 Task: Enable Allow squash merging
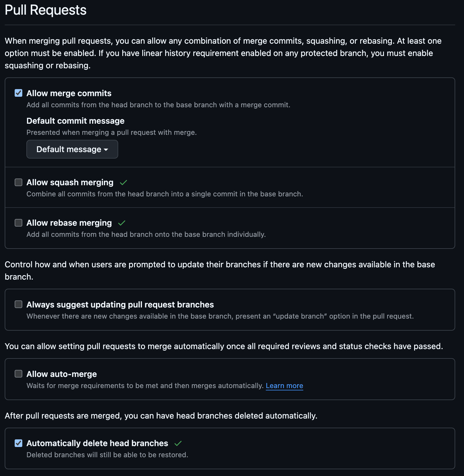[18, 182]
